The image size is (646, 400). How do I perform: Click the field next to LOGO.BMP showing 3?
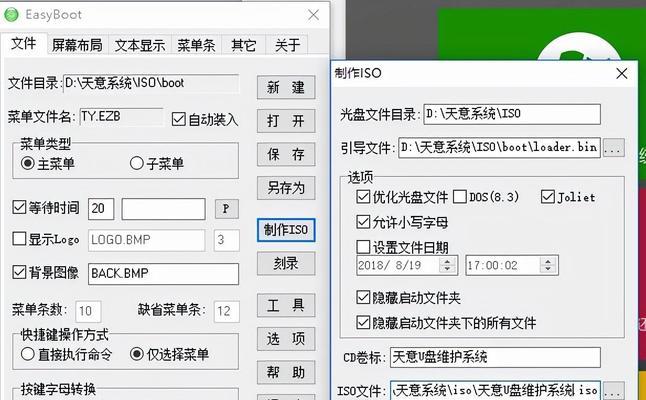pyautogui.click(x=227, y=240)
